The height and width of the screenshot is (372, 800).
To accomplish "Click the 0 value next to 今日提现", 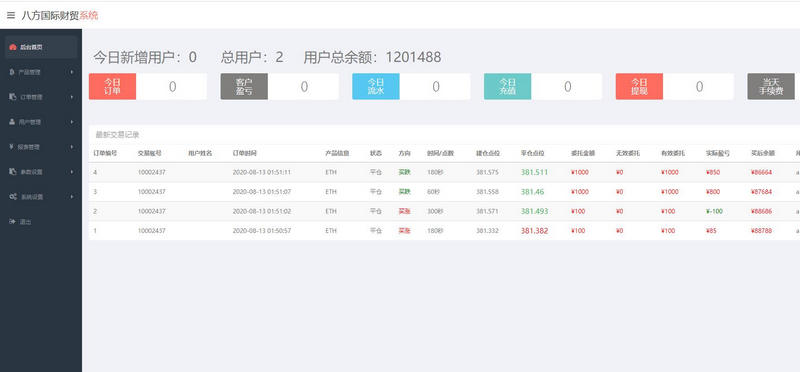I will (699, 87).
